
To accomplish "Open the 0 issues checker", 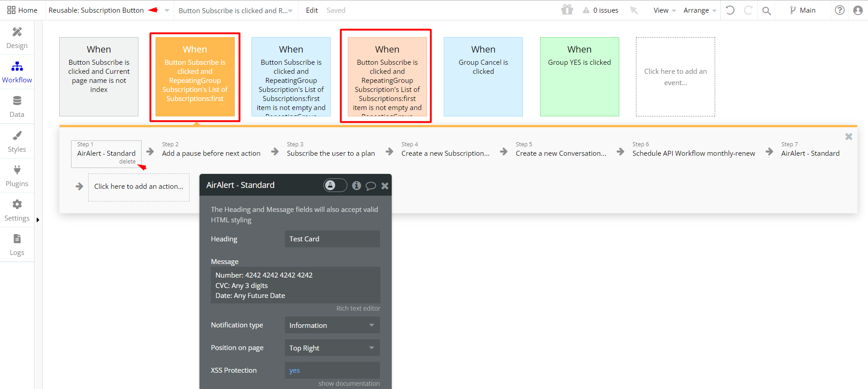I will pos(600,10).
